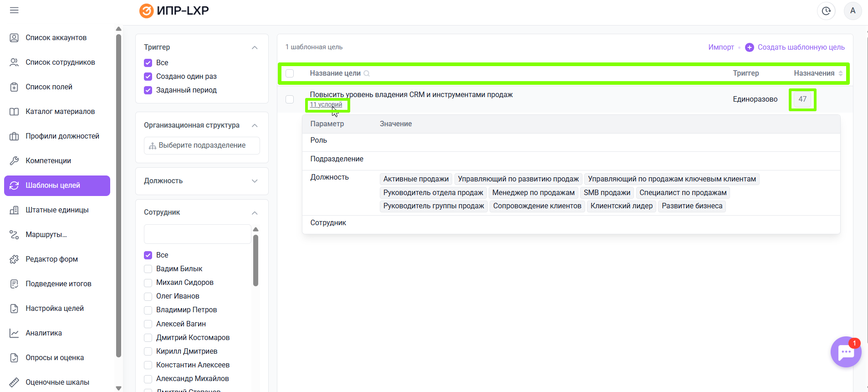Click the Импорт link
This screenshot has height=392, width=868.
tap(721, 47)
